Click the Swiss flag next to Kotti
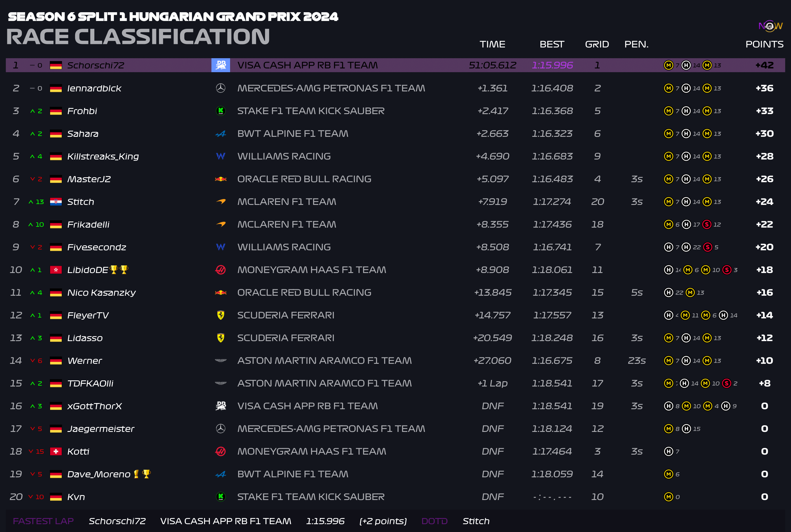The image size is (791, 532). (x=56, y=452)
